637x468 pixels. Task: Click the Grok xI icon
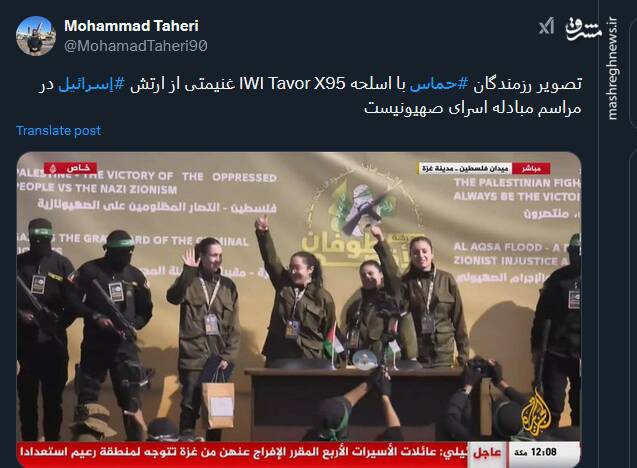[546, 26]
